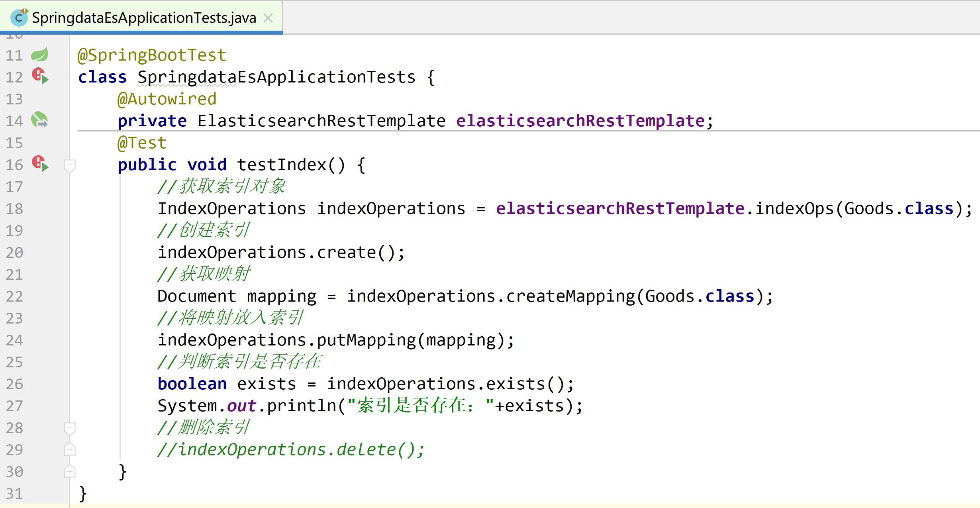Run testIndex from line 16 gutter icon
980x508 pixels.
tap(40, 164)
